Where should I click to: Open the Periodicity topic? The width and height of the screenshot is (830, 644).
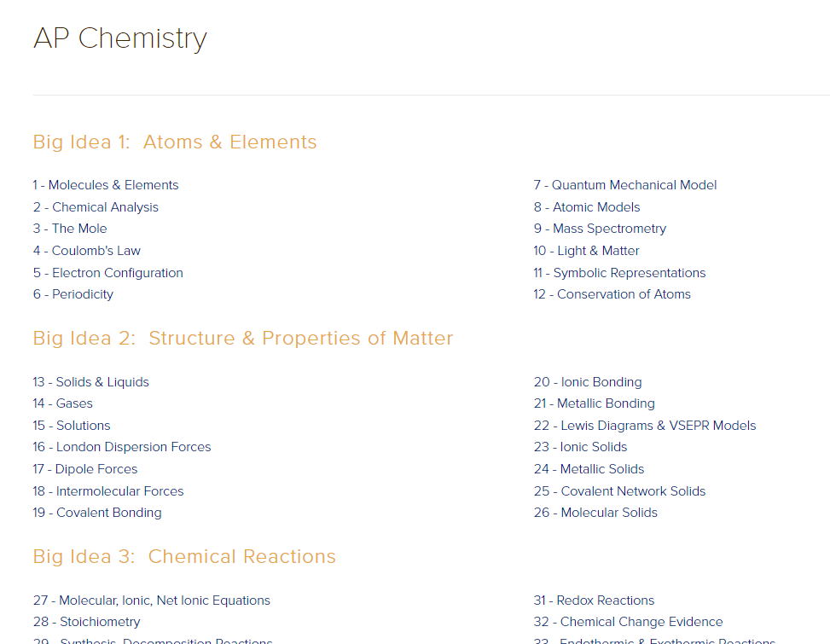[x=73, y=294]
